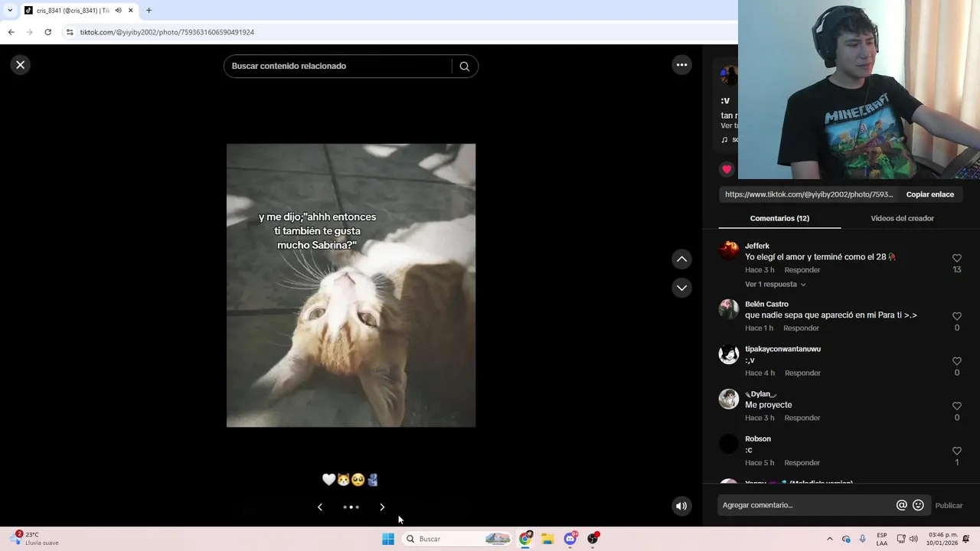Viewport: 980px width, 551px height.
Task: Click the microphone icon in system tray
Action: (863, 539)
